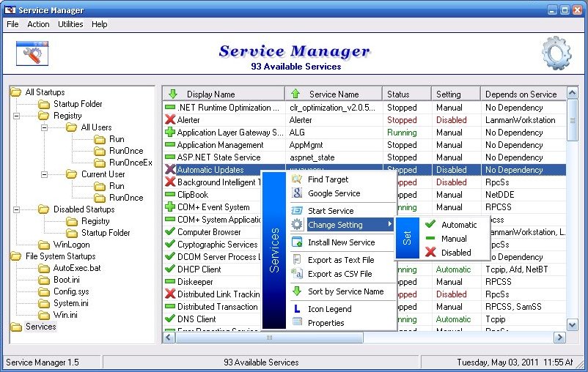Image resolution: width=588 pixels, height=372 pixels.
Task: Select Export as CSV File
Action: pyautogui.click(x=339, y=274)
